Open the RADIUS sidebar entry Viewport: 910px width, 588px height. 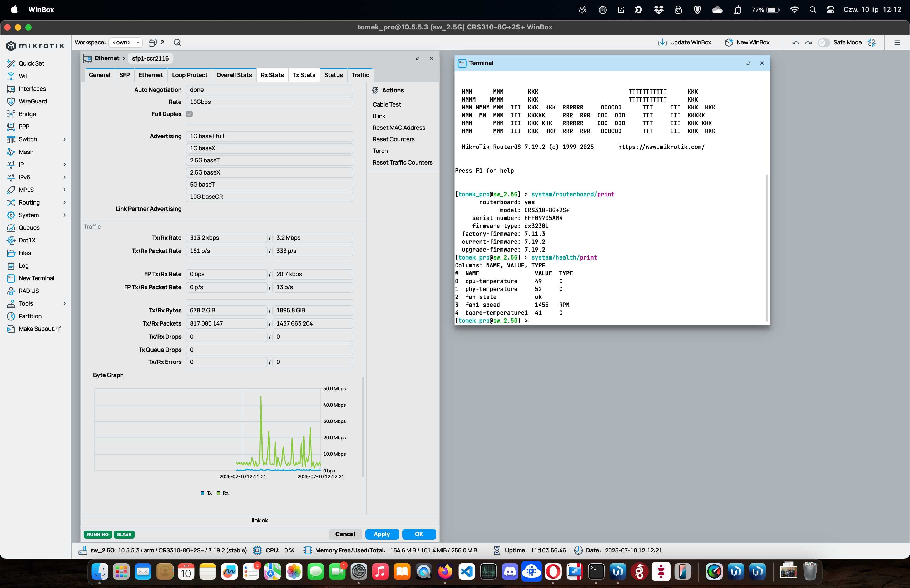point(29,291)
